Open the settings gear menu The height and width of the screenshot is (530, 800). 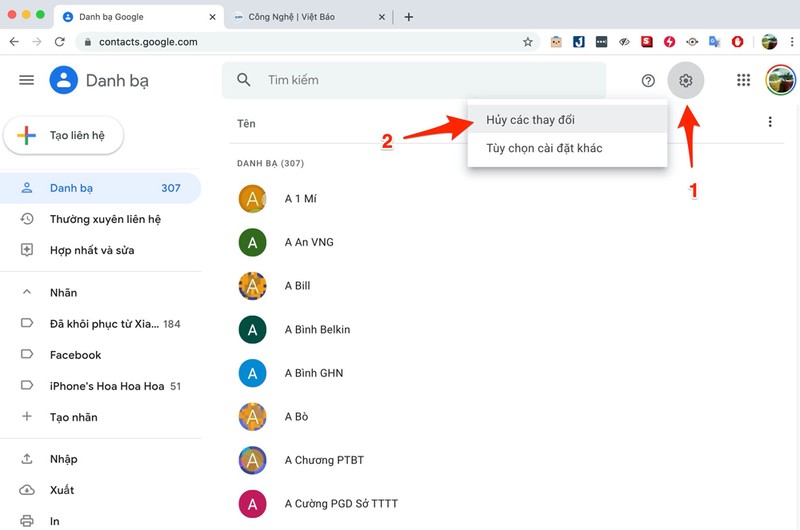685,81
